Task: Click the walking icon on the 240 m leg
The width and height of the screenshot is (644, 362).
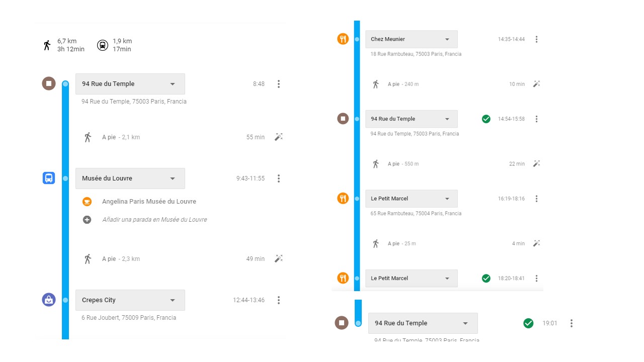Action: point(375,84)
